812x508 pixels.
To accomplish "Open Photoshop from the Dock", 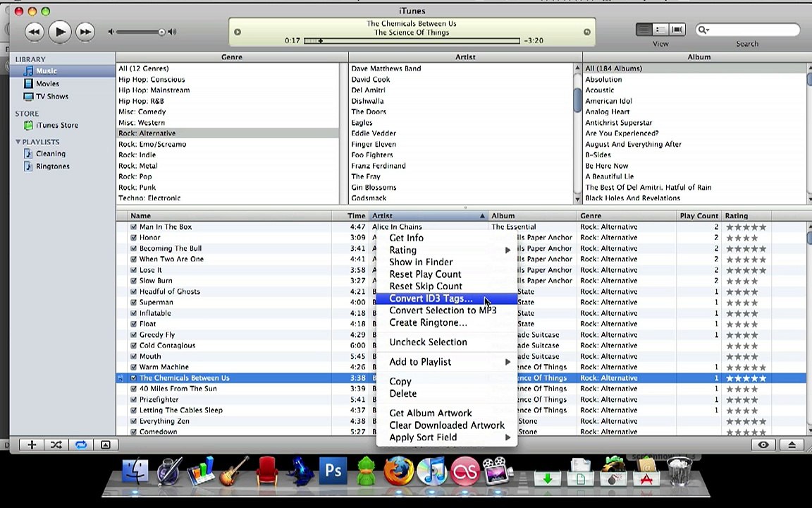I will click(x=333, y=471).
